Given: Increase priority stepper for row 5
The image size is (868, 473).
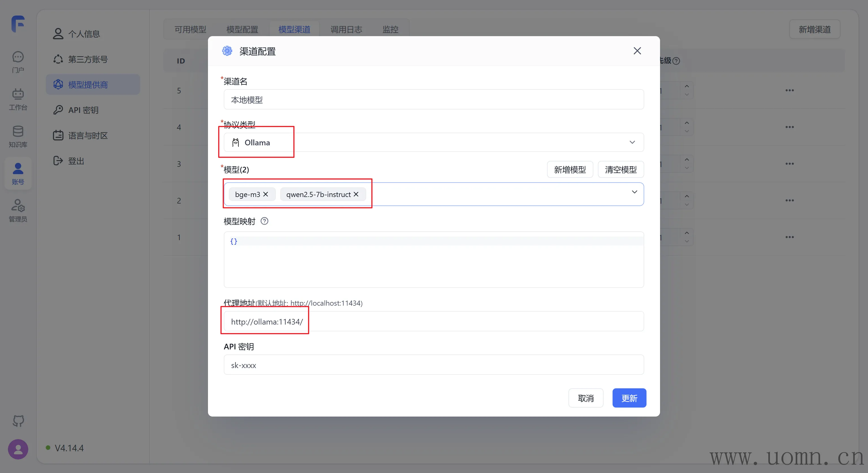Looking at the screenshot, I should click(x=687, y=86).
